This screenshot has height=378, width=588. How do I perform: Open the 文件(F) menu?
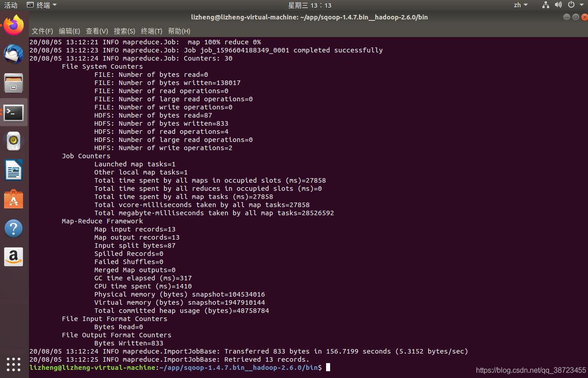click(42, 31)
